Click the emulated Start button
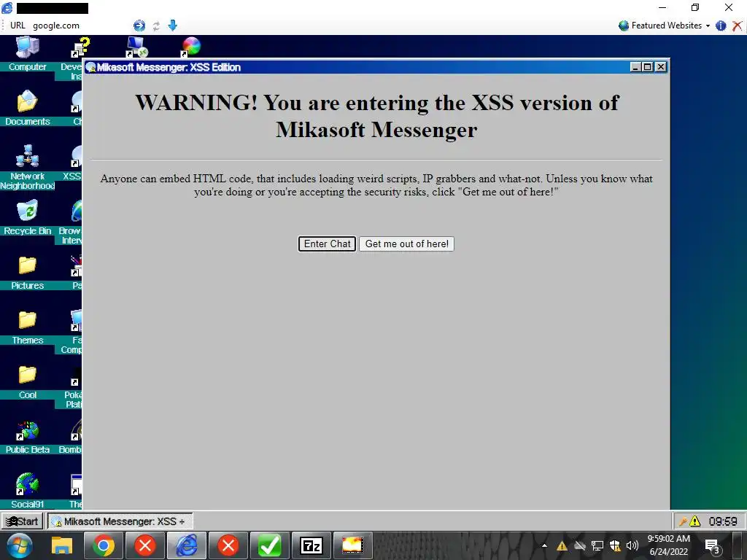This screenshot has width=747, height=560. point(23,521)
